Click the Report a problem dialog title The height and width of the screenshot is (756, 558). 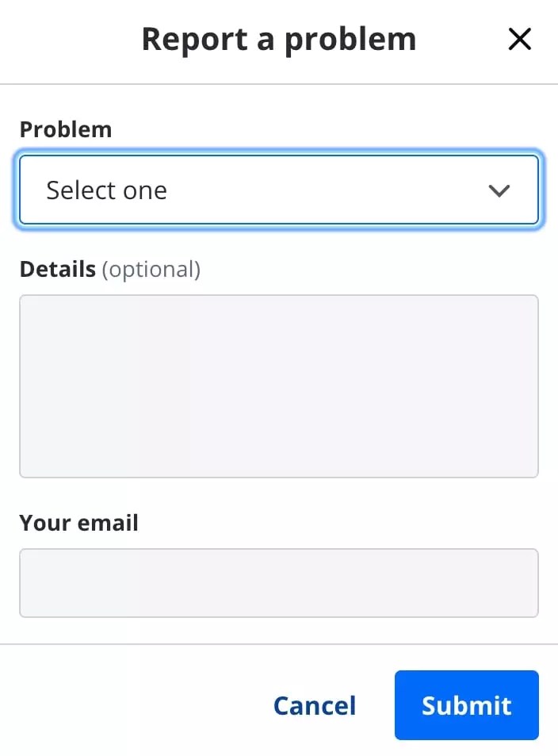pos(279,38)
